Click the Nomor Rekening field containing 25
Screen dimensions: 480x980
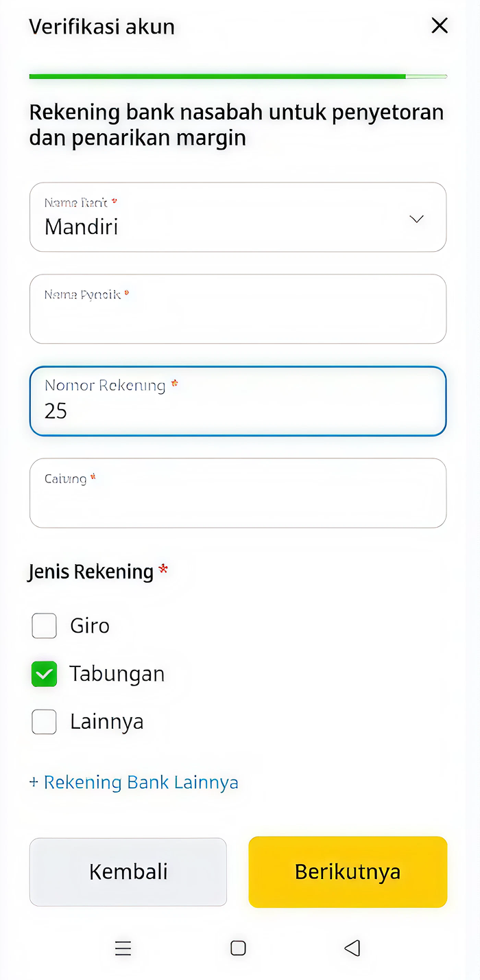pos(238,401)
